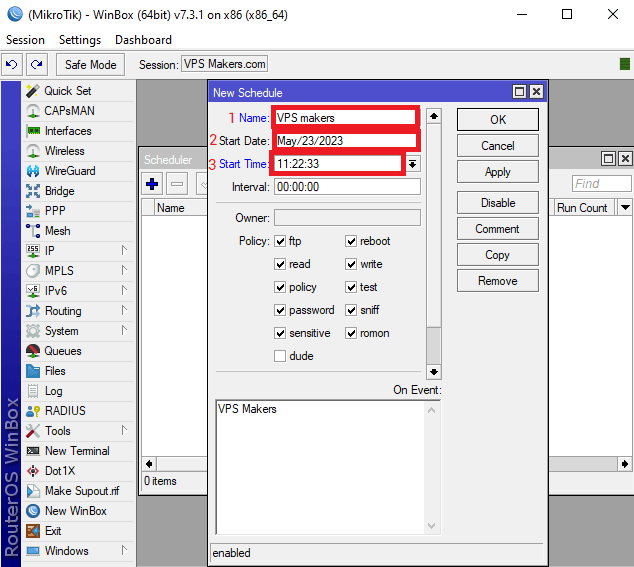This screenshot has width=634, height=567.
Task: Open the Interfaces menu item
Action: coord(78,131)
